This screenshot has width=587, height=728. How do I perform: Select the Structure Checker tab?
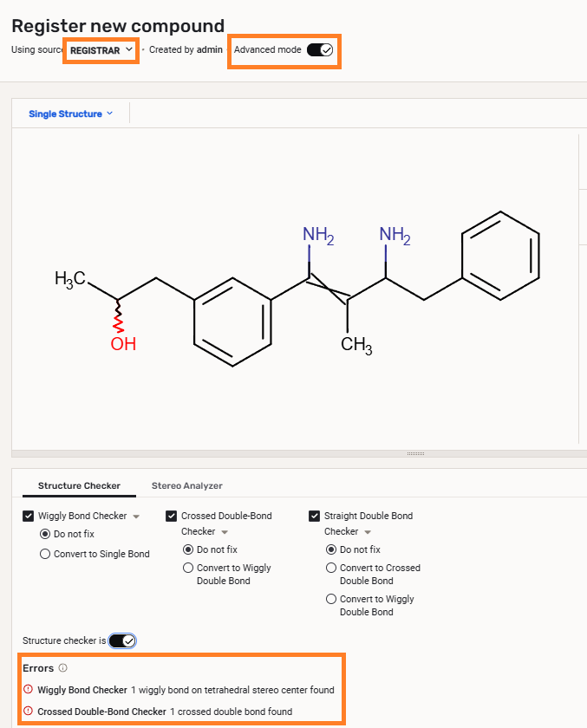pyautogui.click(x=79, y=485)
